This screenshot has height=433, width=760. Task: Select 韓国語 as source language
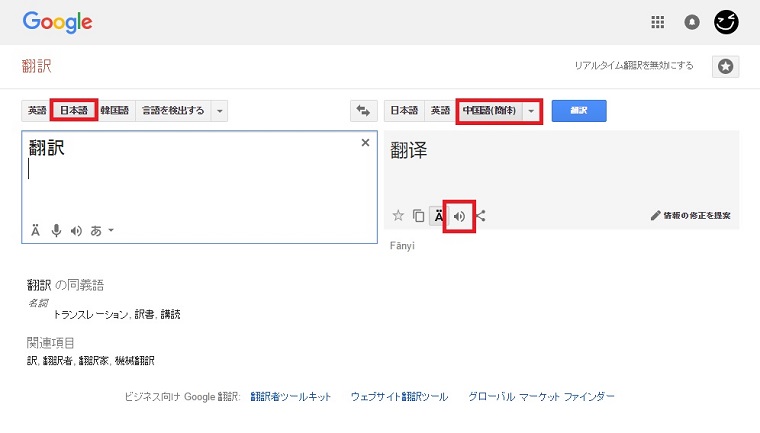click(115, 111)
